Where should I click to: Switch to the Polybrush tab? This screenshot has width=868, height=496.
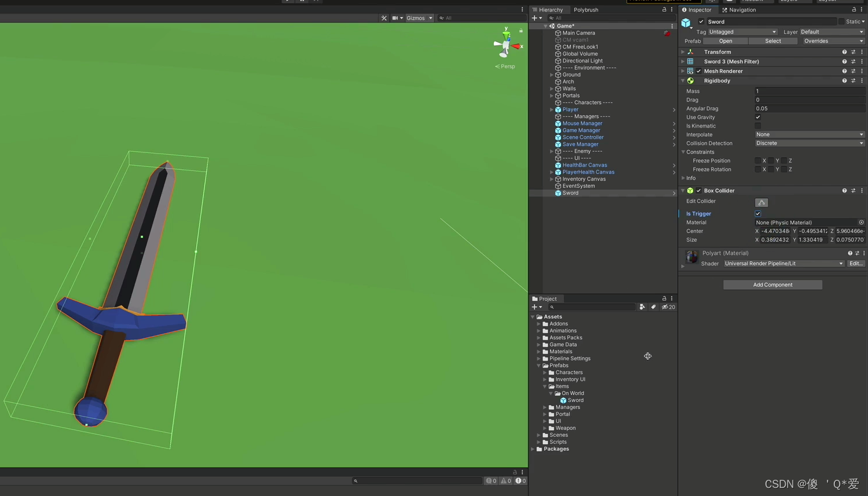coord(585,10)
